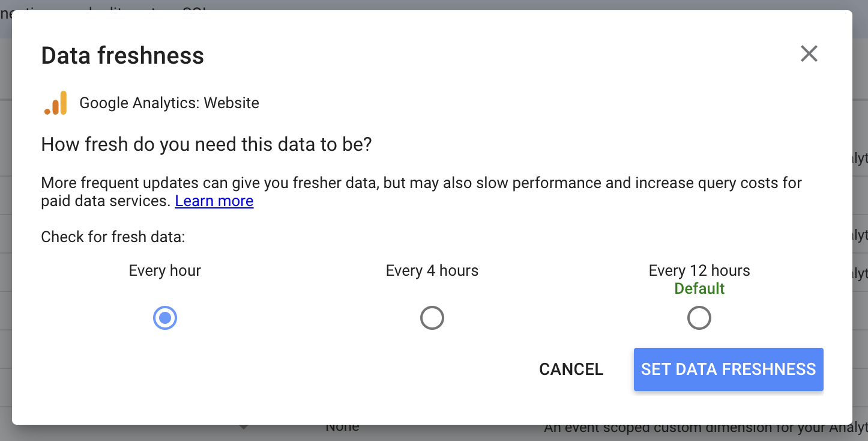Image resolution: width=868 pixels, height=441 pixels.
Task: Click the None value behind the dialog
Action: pos(342,427)
